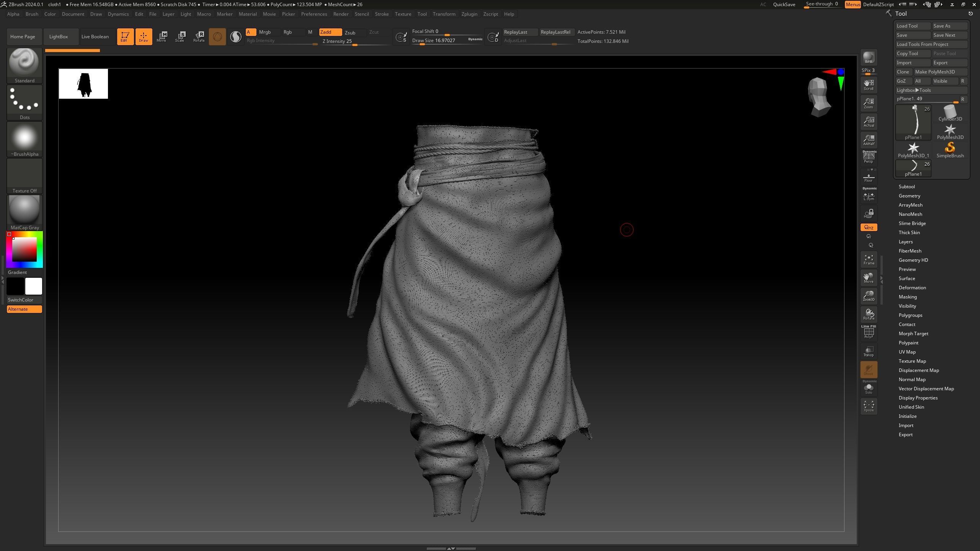The height and width of the screenshot is (551, 980).
Task: Select the Draw mode icon
Action: coord(144,37)
